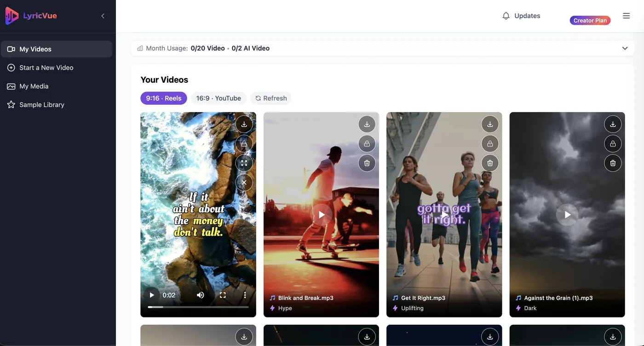This screenshot has width=644, height=346.
Task: Open the player's three-dot options
Action: (x=245, y=295)
